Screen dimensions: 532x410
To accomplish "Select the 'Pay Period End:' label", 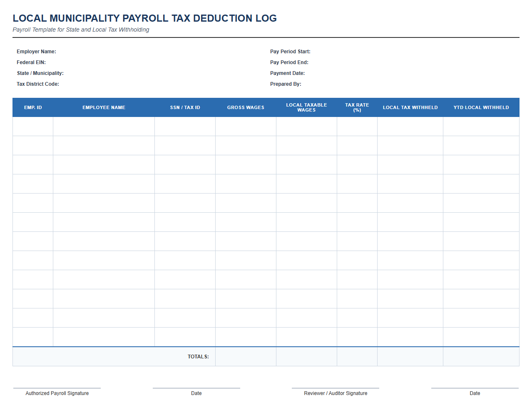I will pyautogui.click(x=289, y=62).
